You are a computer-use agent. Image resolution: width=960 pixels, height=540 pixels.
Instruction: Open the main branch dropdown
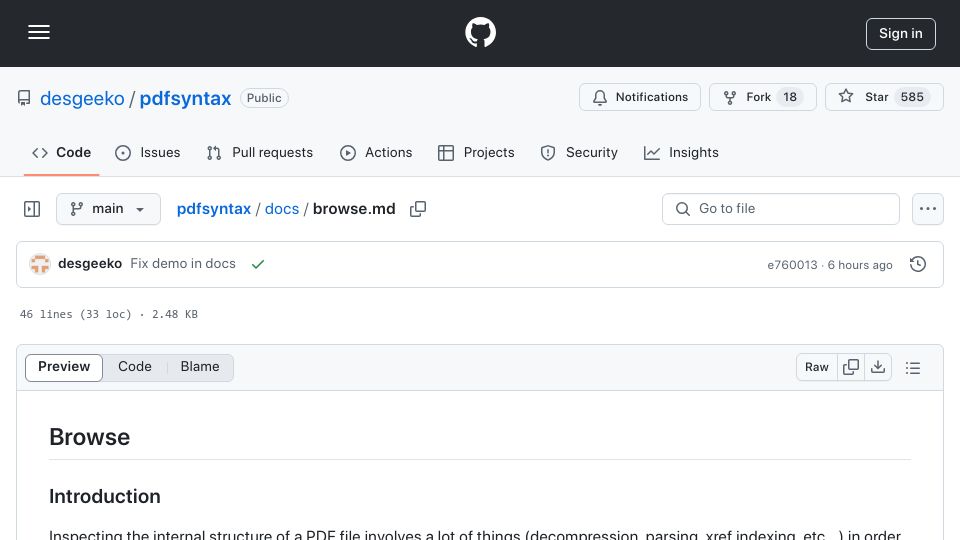coord(108,209)
